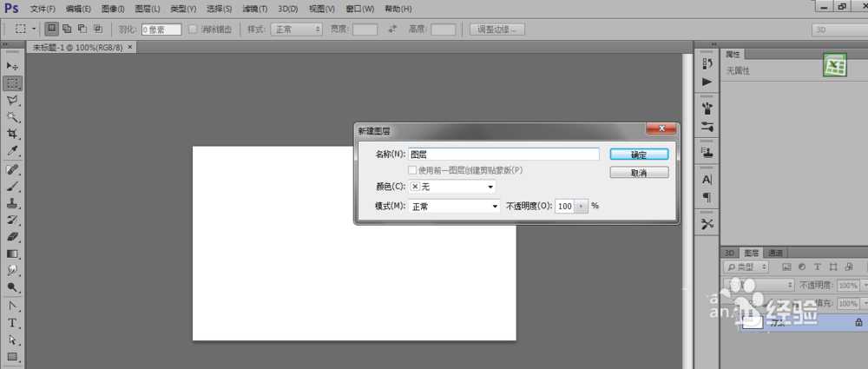This screenshot has width=868, height=369.
Task: Select the Horizontal Type tool
Action: click(12, 322)
